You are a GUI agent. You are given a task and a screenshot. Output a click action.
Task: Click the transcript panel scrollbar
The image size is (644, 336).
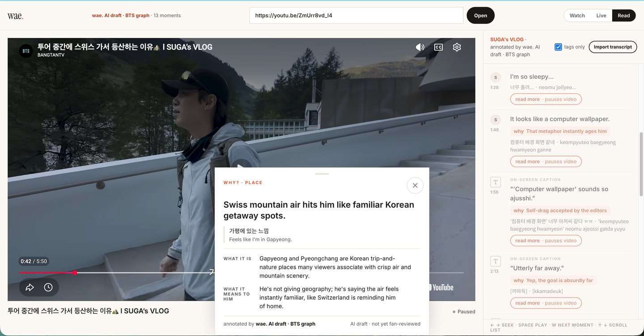click(x=641, y=163)
